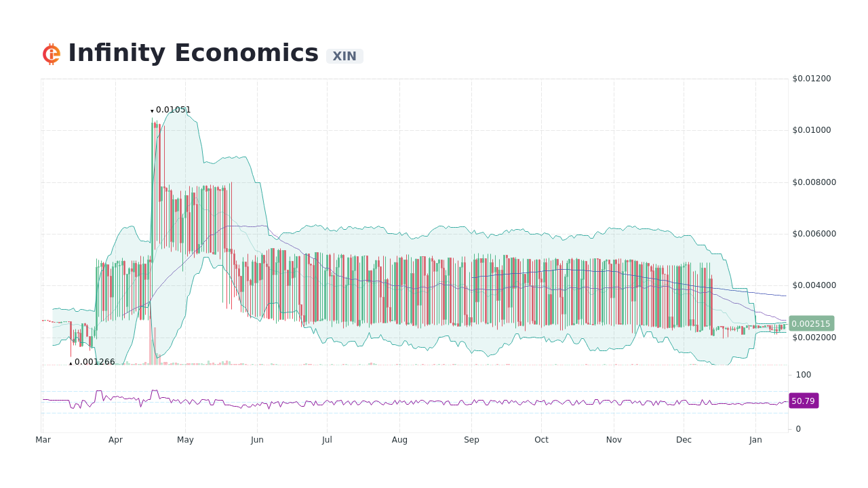Select the Jan label on the time axis
The width and height of the screenshot is (868, 488).
[x=755, y=439]
